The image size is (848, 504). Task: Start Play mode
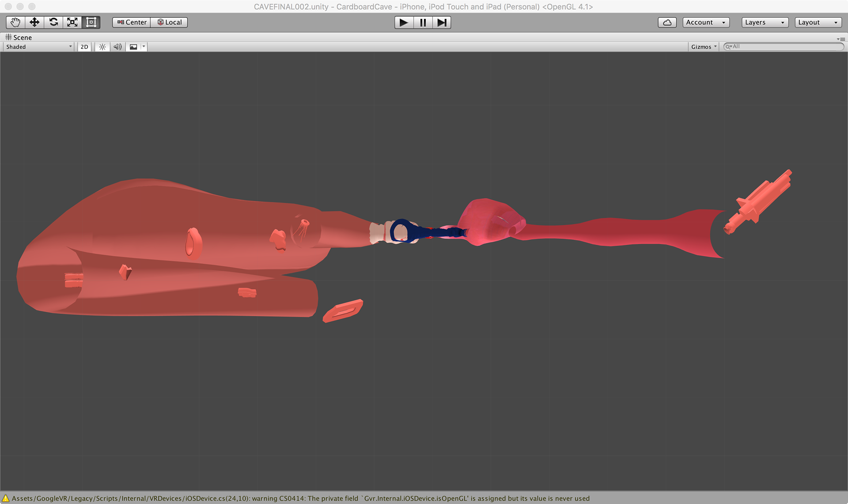pos(404,23)
